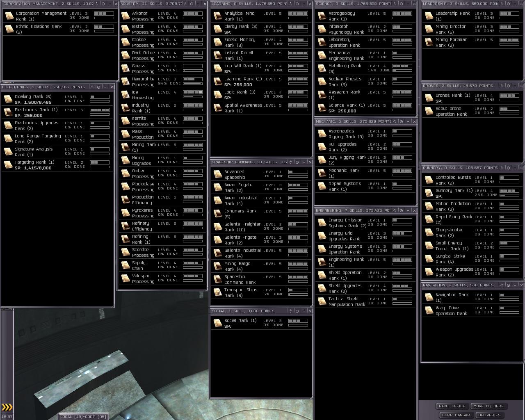This screenshot has width=525, height=420.
Task: Click the 'Mining Director Rank (5)' skill name
Action: click(x=450, y=30)
